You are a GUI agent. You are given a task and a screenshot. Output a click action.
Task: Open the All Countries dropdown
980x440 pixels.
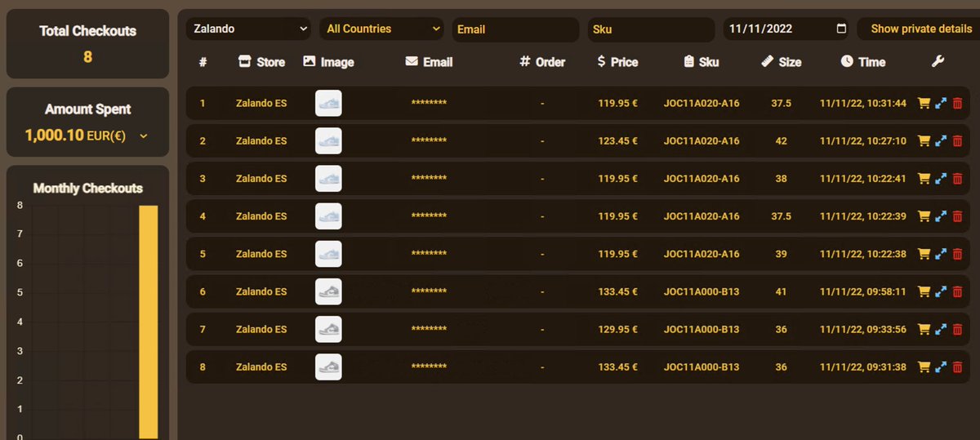click(x=381, y=29)
